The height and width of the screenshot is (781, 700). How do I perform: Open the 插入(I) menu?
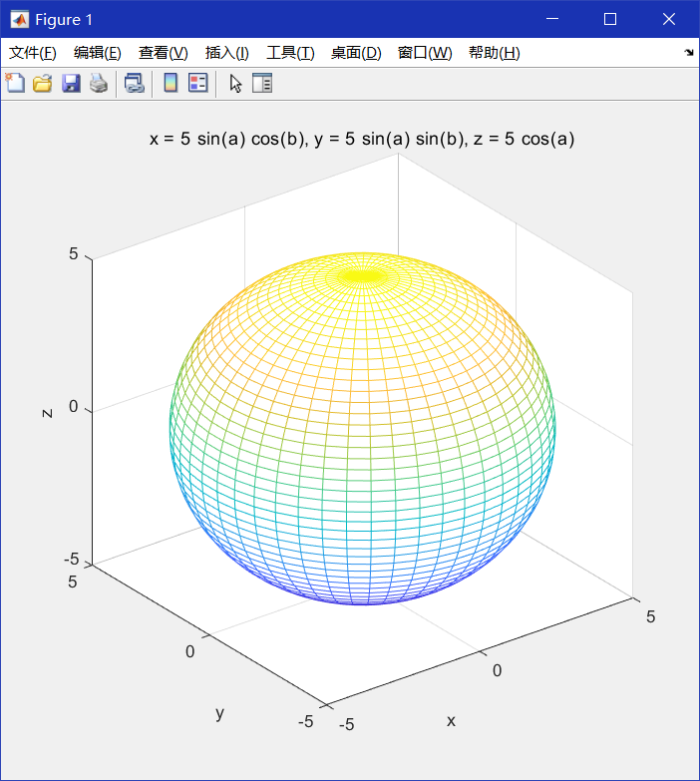point(227,53)
